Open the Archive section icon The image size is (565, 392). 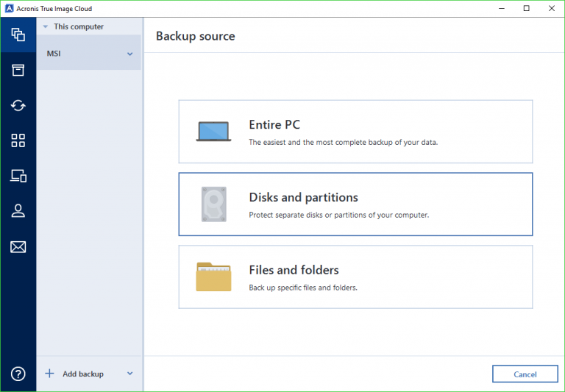point(18,70)
